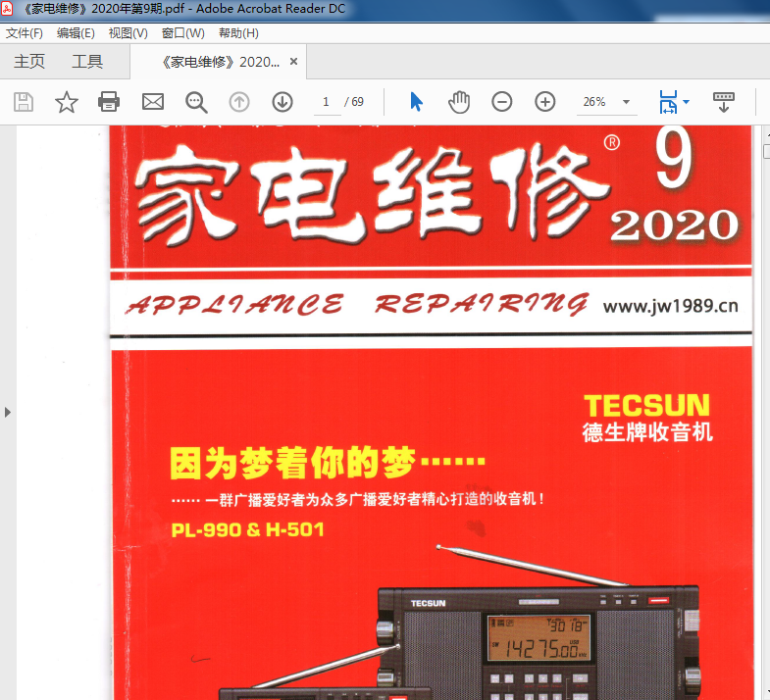770x700 pixels.
Task: Open the 视图(V) menu
Action: (x=128, y=33)
